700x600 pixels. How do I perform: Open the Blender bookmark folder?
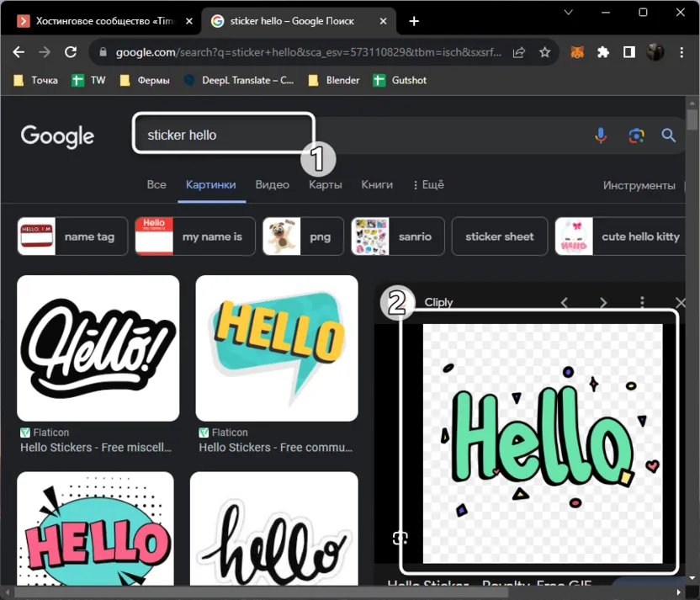(334, 80)
